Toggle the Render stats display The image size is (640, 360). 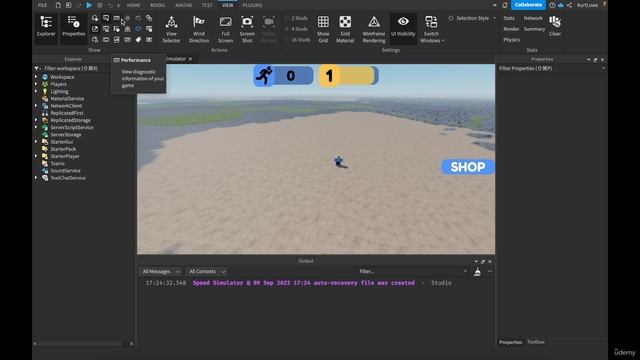[x=511, y=29]
